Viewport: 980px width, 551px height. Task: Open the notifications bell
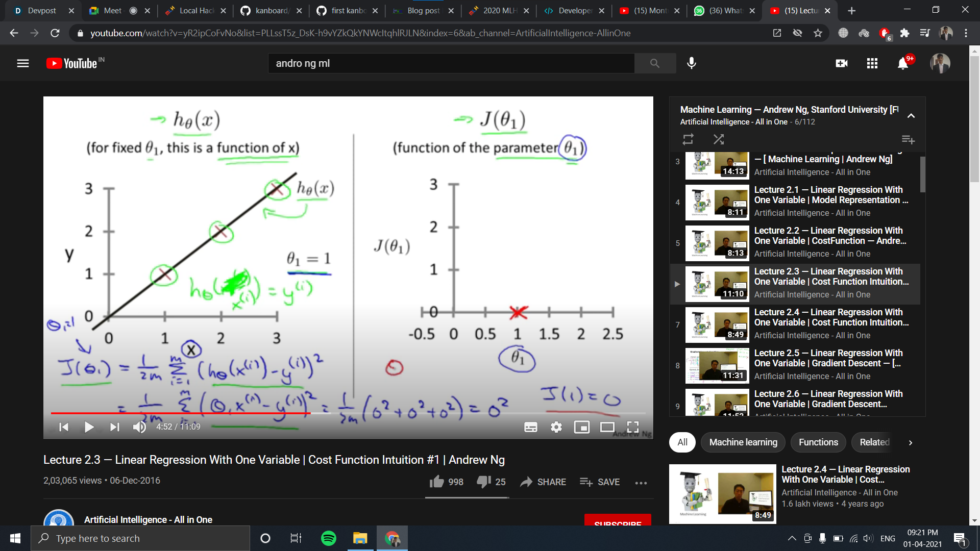click(x=903, y=63)
